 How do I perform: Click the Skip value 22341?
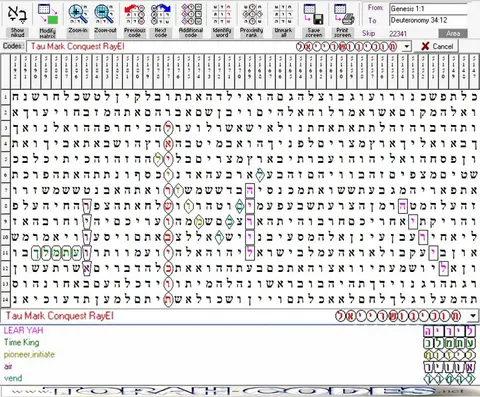pos(398,33)
